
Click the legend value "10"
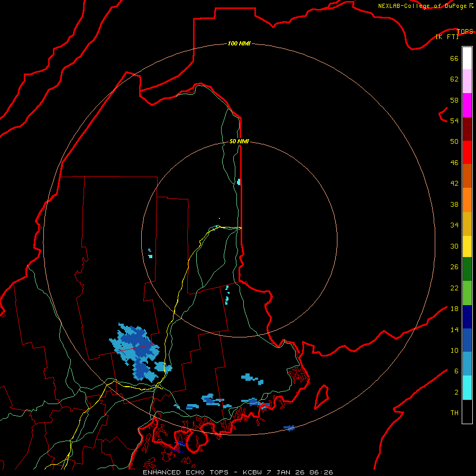coord(454,350)
